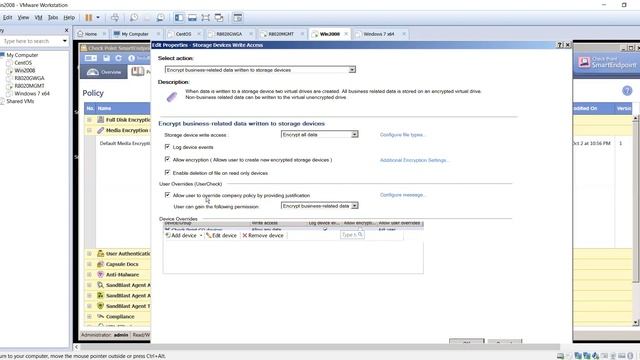Collapse the Media Encryption policy row

click(x=89, y=130)
